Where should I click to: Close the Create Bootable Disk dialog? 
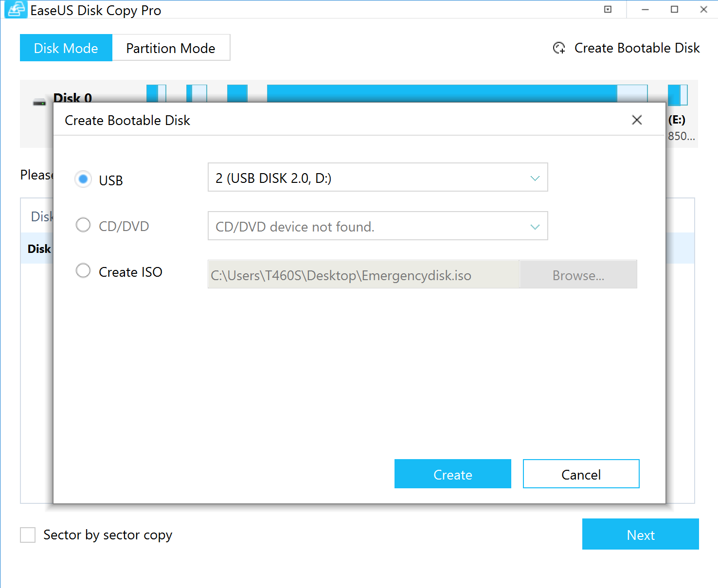(637, 120)
